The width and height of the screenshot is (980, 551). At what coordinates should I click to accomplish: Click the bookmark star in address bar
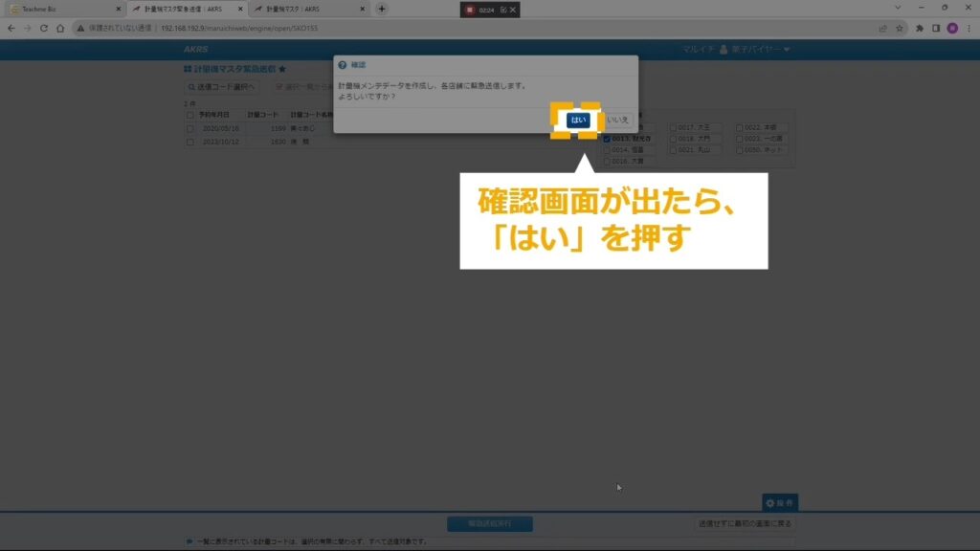[x=899, y=29]
